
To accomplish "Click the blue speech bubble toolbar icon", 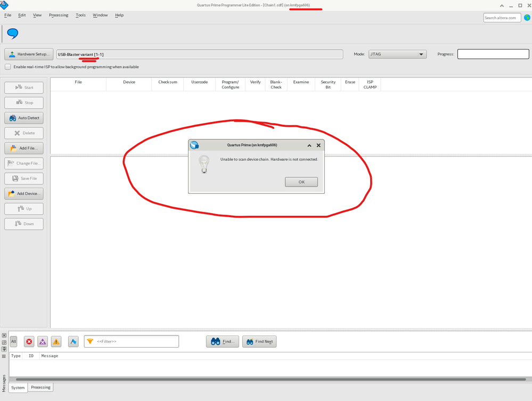I will [x=13, y=34].
